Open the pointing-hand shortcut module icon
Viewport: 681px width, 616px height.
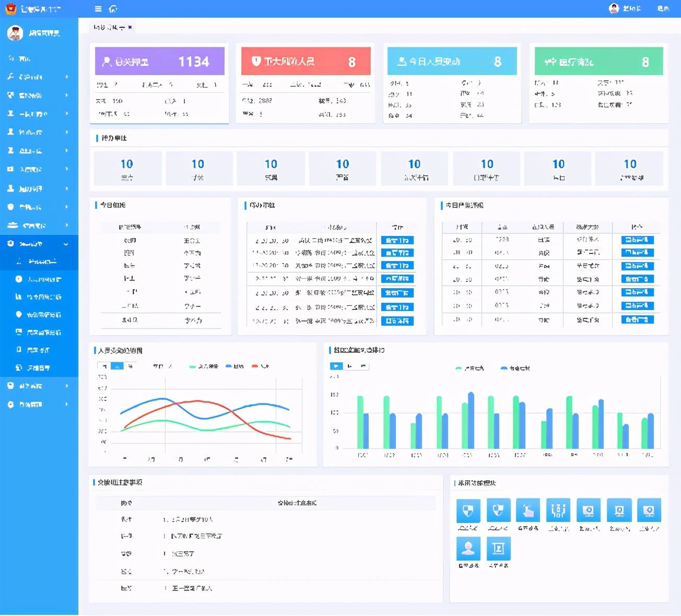[528, 510]
